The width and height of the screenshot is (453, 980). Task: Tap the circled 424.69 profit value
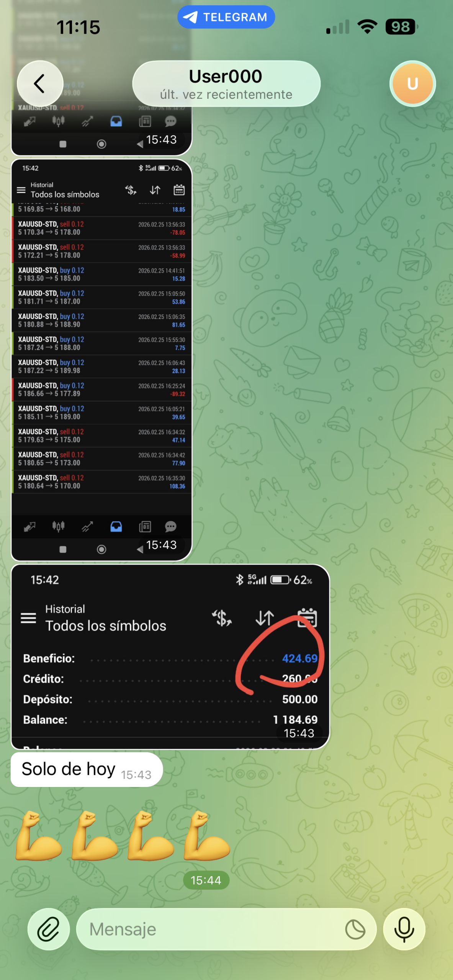coord(300,658)
